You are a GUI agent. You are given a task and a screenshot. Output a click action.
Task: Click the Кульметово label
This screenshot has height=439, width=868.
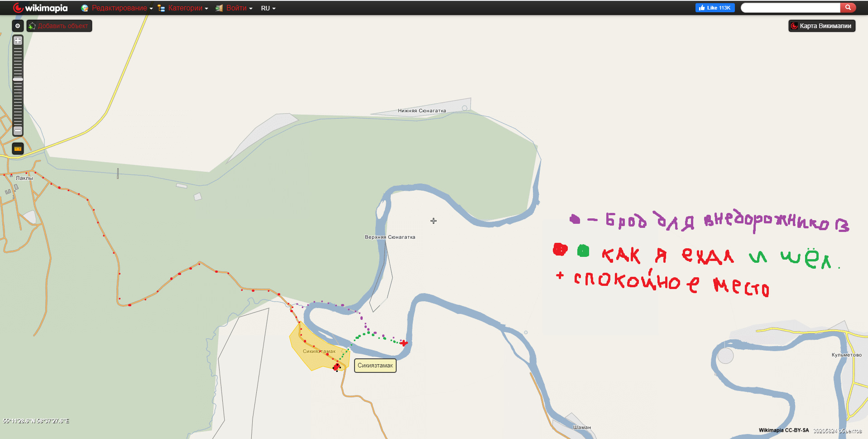pyautogui.click(x=846, y=355)
